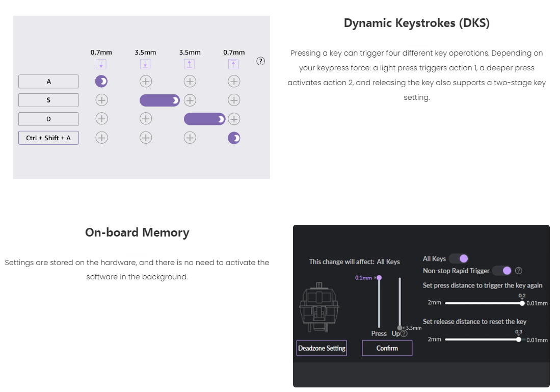Click the help icon next to Up label

click(404, 333)
